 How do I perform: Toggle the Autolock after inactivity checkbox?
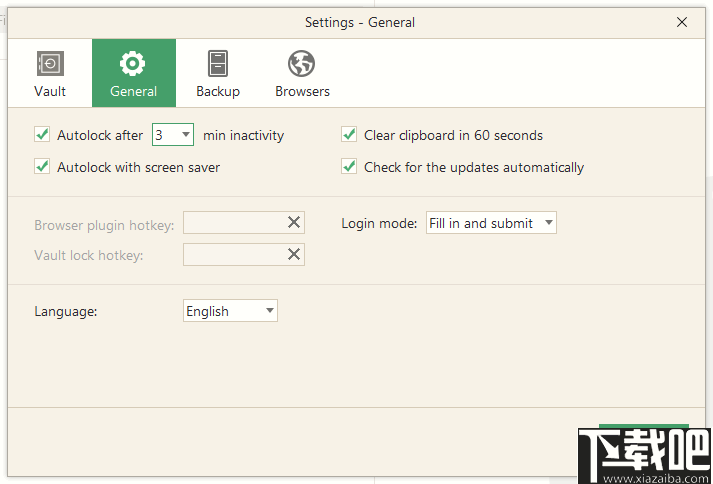[42, 135]
